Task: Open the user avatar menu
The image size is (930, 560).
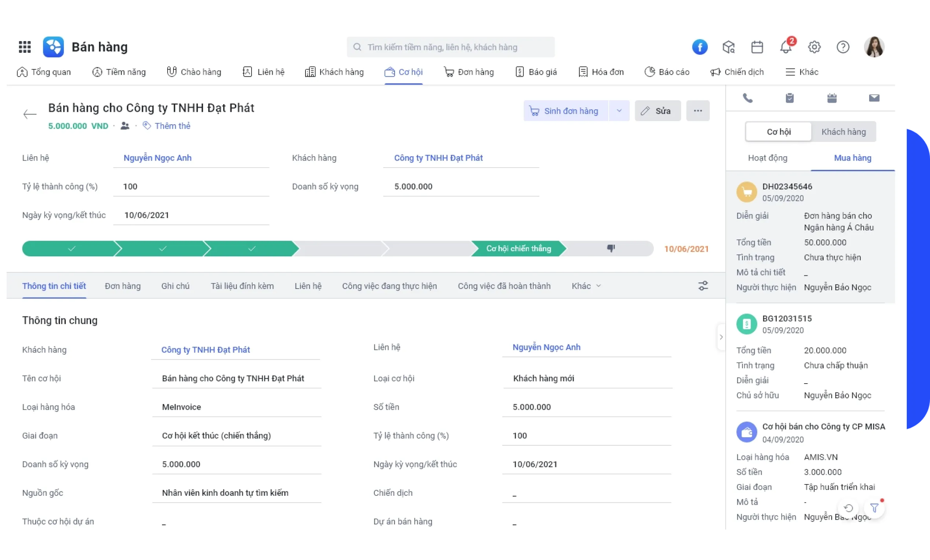Action: click(874, 47)
